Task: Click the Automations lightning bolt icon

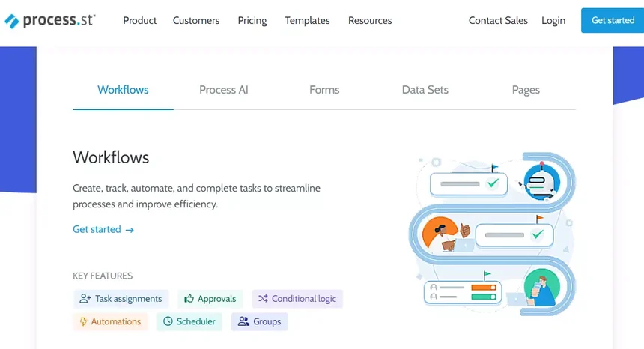Action: pos(83,322)
